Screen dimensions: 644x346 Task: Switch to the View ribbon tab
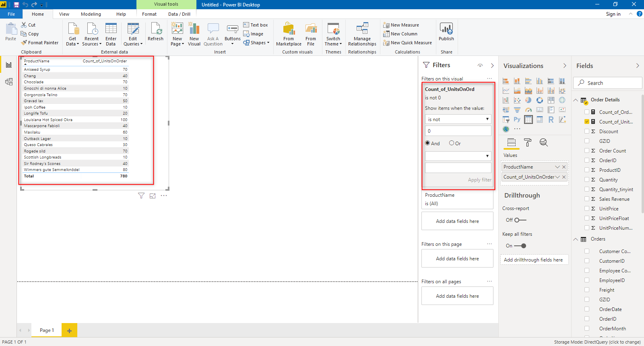(64, 14)
